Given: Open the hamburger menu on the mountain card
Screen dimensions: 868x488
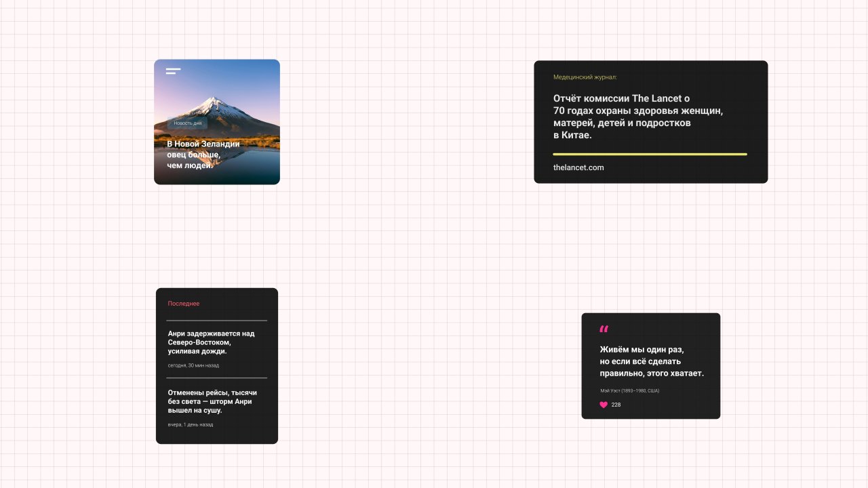Looking at the screenshot, I should point(174,71).
